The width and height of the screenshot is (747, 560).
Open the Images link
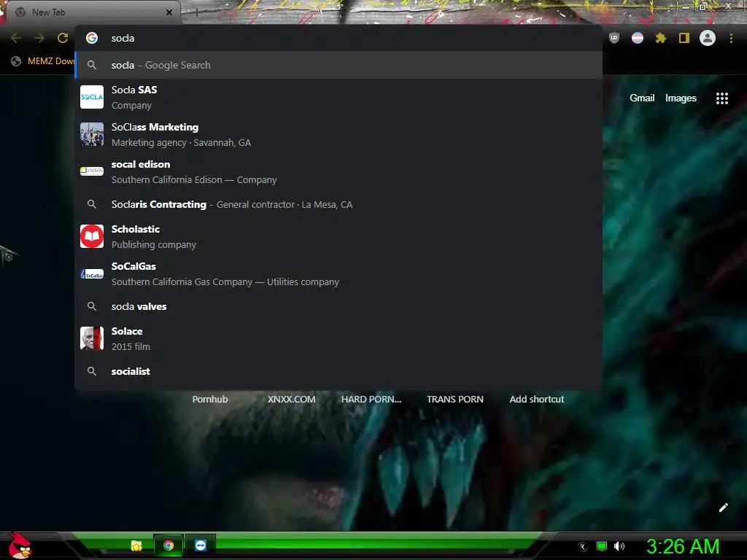point(681,98)
